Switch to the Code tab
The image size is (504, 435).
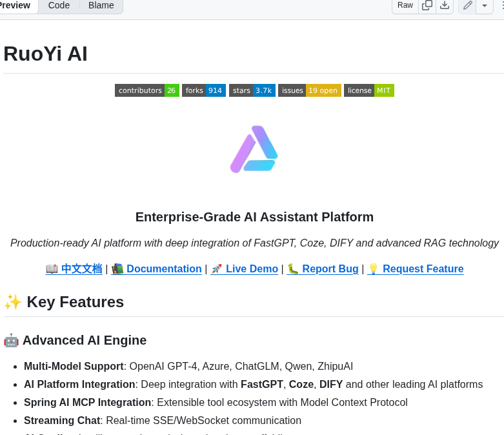point(59,5)
